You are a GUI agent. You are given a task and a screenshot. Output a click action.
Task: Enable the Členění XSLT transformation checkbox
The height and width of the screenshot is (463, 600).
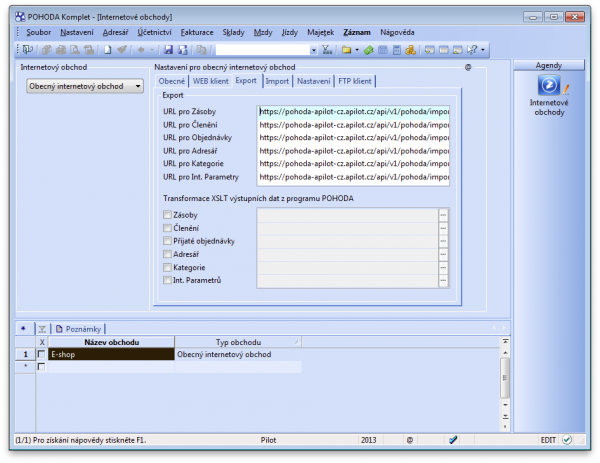tap(167, 228)
